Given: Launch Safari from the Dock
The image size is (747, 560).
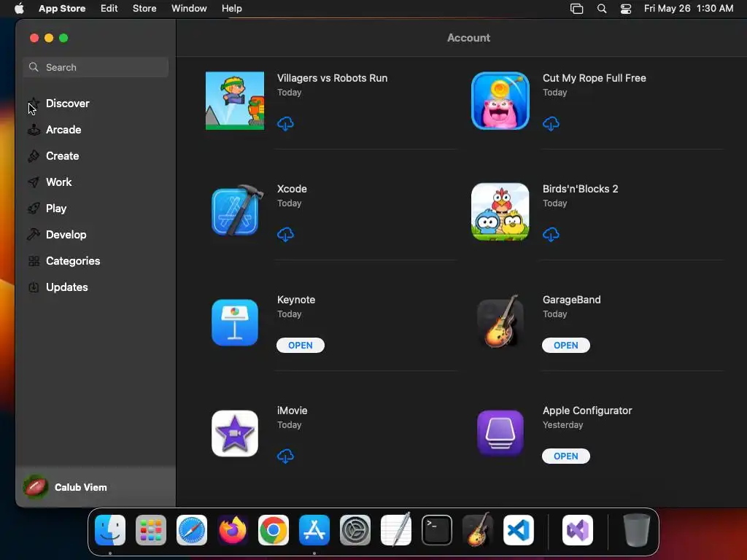Looking at the screenshot, I should [192, 530].
